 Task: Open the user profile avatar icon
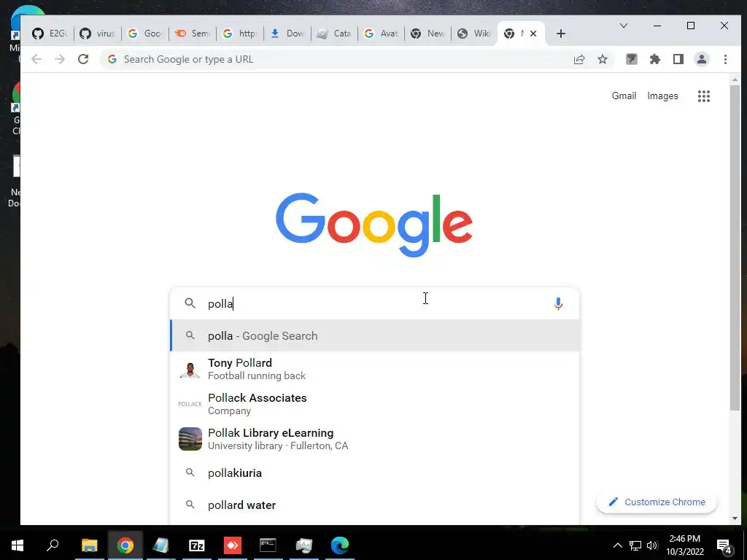click(702, 59)
